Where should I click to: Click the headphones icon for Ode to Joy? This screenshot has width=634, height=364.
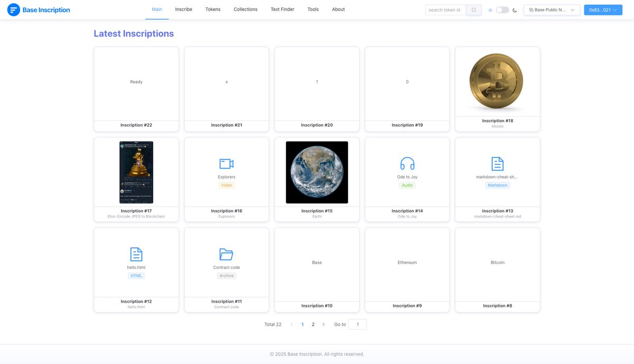click(407, 164)
